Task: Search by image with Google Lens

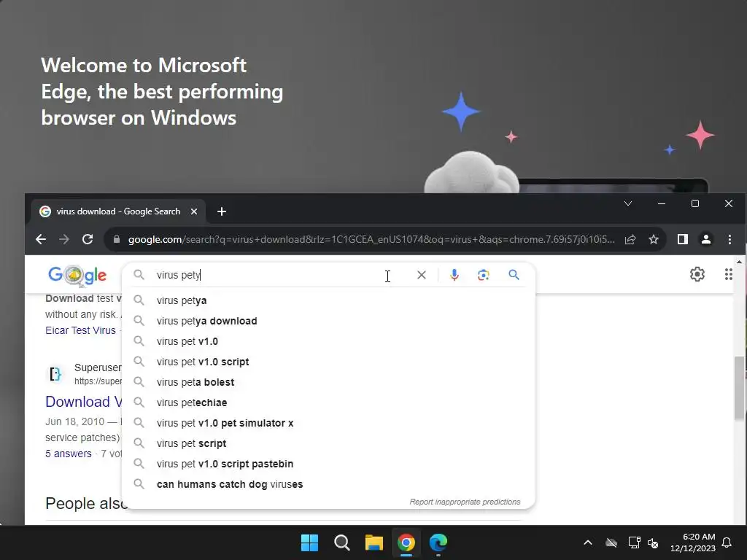Action: (x=484, y=275)
